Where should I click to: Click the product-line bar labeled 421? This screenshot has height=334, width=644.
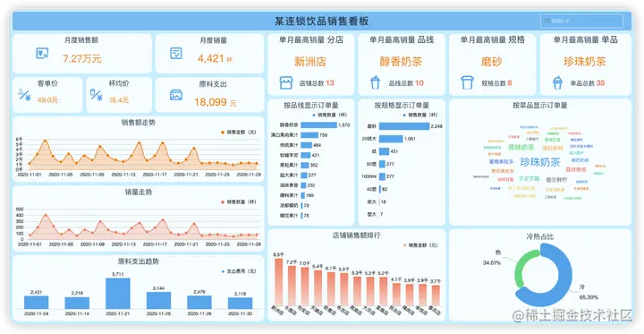pos(305,155)
